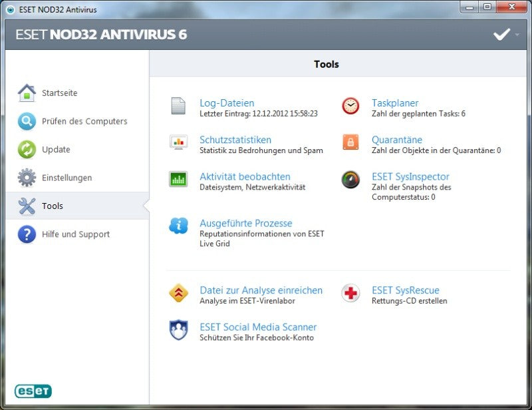Click the Log-Dateien document icon
This screenshot has height=410, width=532.
click(x=178, y=106)
